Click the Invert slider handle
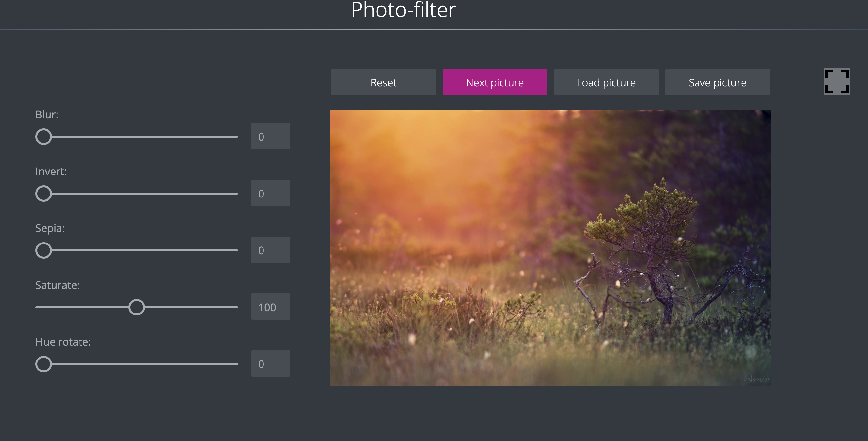 pos(43,193)
